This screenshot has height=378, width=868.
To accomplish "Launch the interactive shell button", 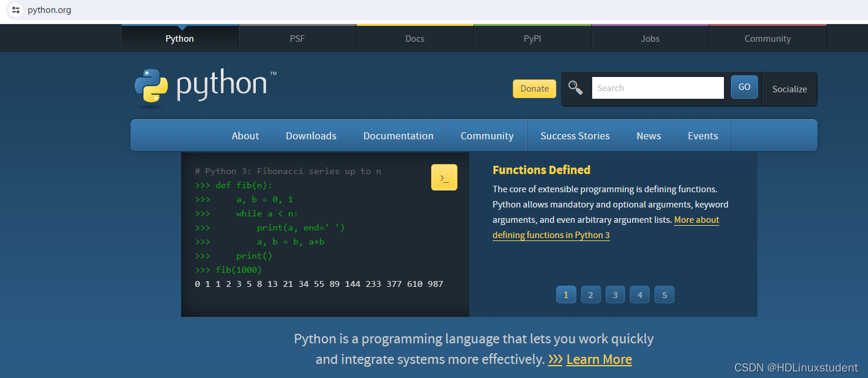I will [x=444, y=178].
